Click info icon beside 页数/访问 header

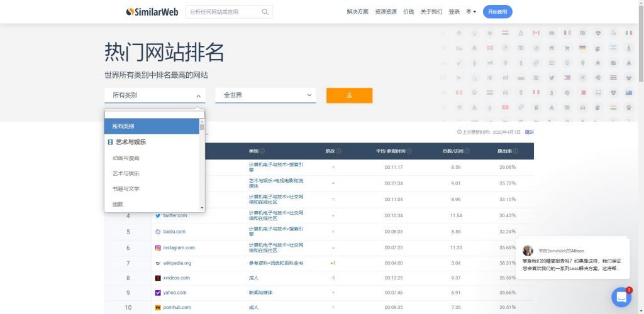(467, 151)
